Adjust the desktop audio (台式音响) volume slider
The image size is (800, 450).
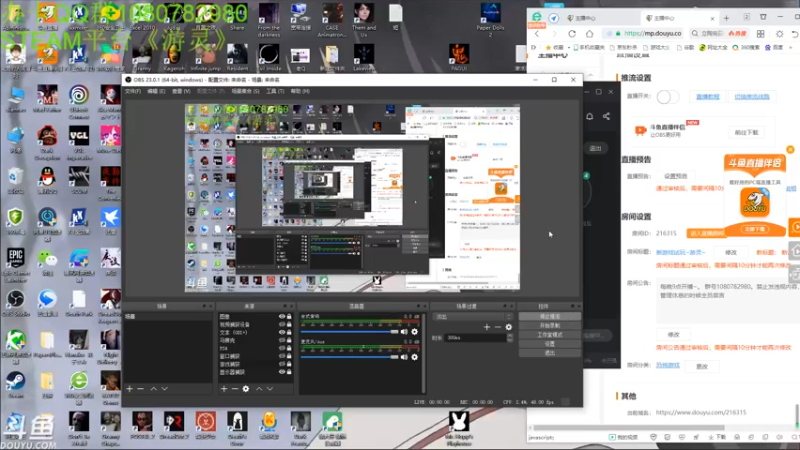coord(350,332)
